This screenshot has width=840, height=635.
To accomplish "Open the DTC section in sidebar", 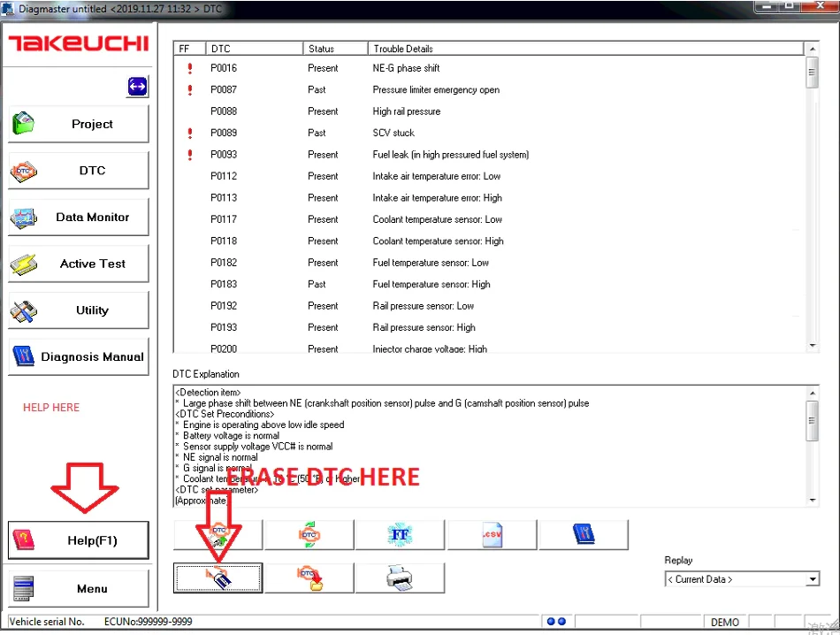I will point(78,171).
